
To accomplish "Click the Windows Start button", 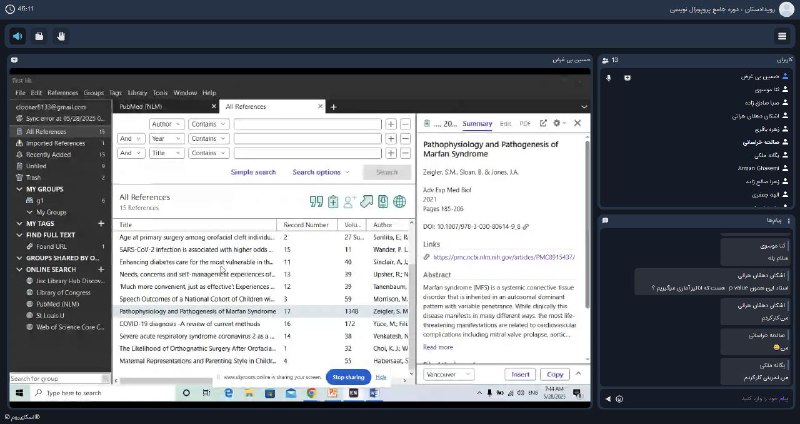I will pyautogui.click(x=19, y=393).
